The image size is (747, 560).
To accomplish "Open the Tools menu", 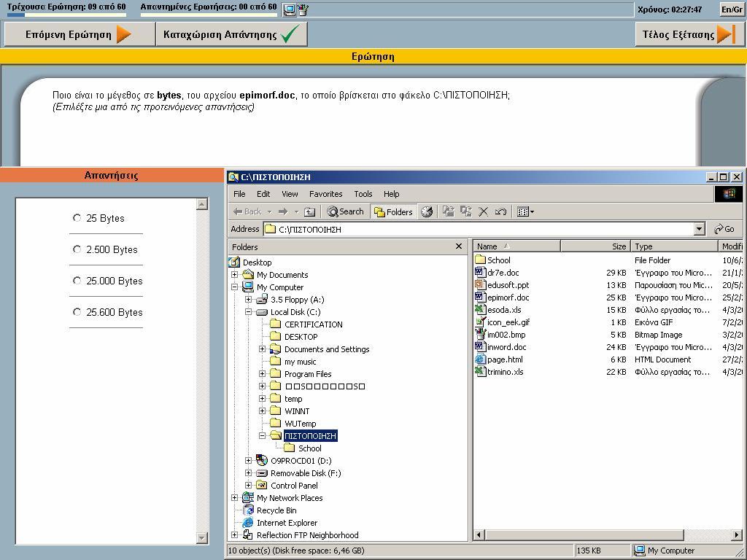I will [x=363, y=194].
